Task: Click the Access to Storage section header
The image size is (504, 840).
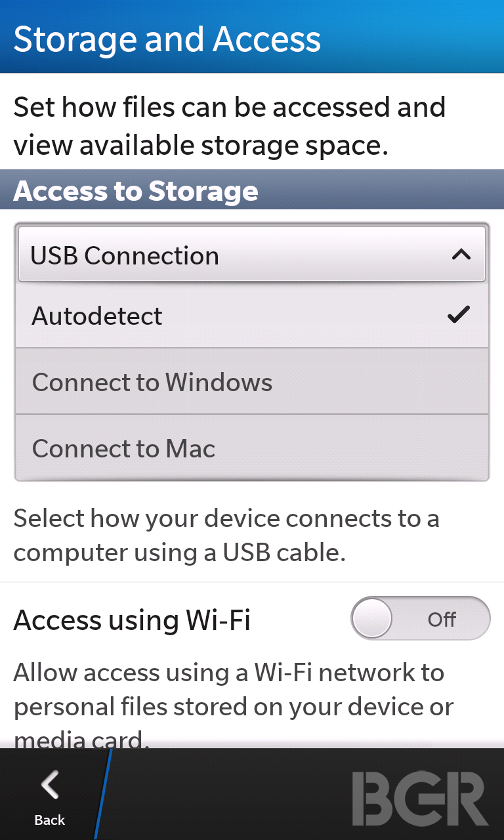Action: coord(252,190)
